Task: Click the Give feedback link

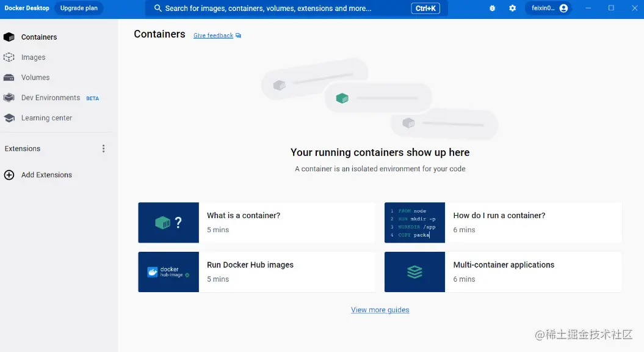Action: 213,36
